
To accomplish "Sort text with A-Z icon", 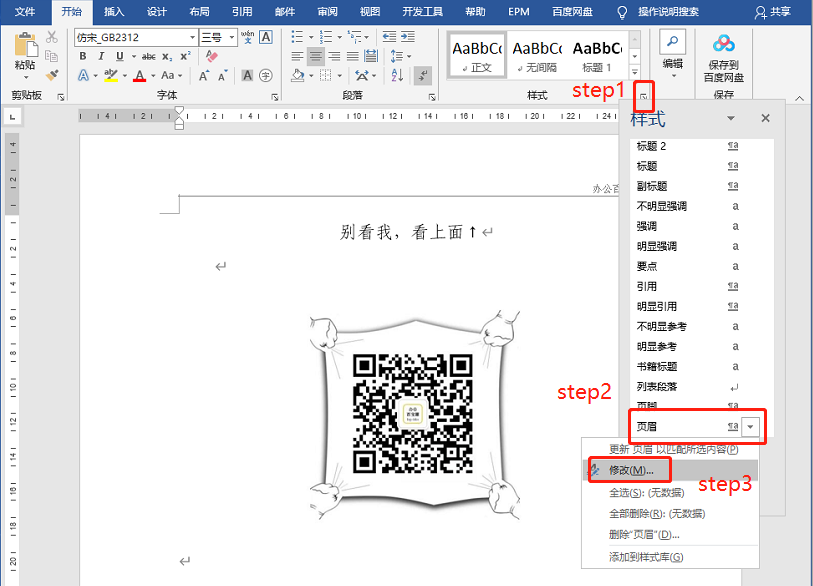I will (x=397, y=76).
